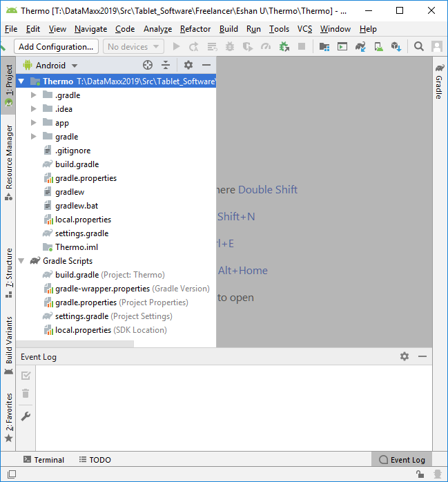Screen dimensions: 448x482
Task: Collapse the Gradle Scripts node
Action: coord(21,261)
